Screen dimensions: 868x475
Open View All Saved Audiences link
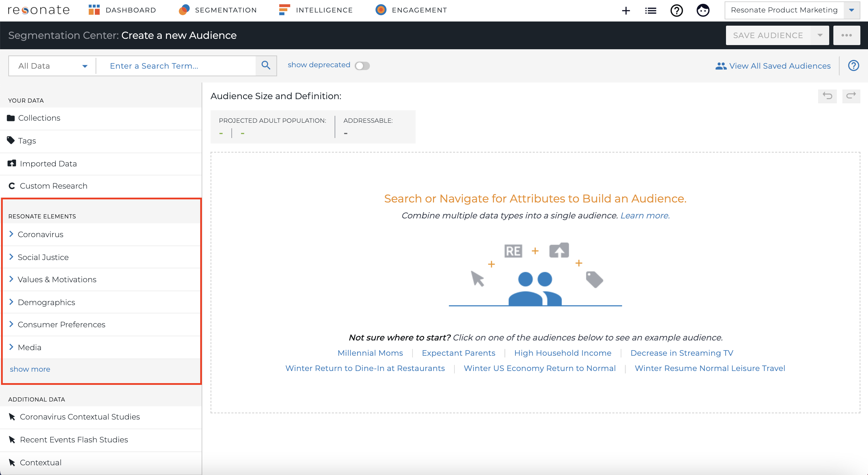pyautogui.click(x=780, y=66)
